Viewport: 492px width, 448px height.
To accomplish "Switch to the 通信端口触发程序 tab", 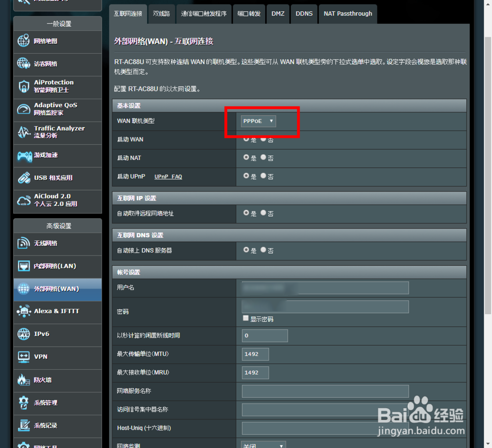I will click(204, 14).
